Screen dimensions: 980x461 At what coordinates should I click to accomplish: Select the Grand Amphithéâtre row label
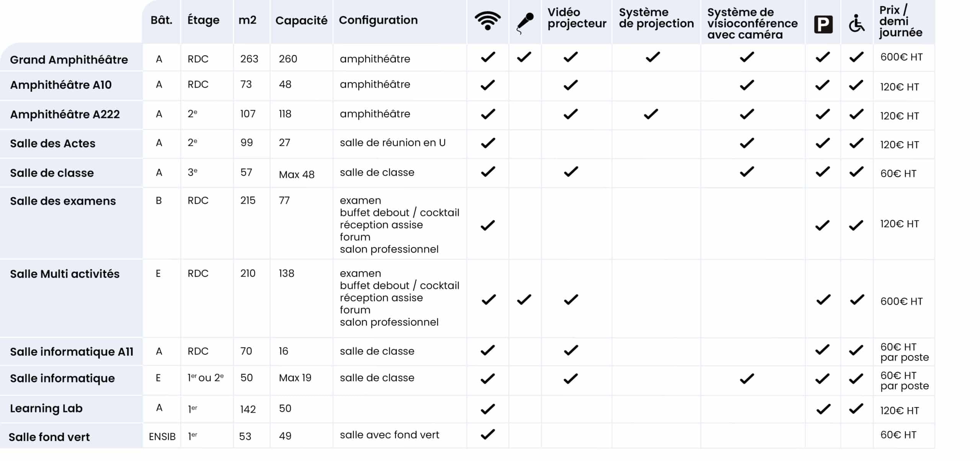point(69,60)
